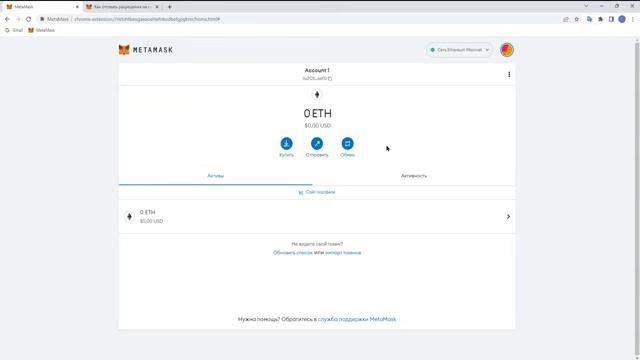Click the share page icon in the address bar
The image size is (640, 360).
(566, 19)
